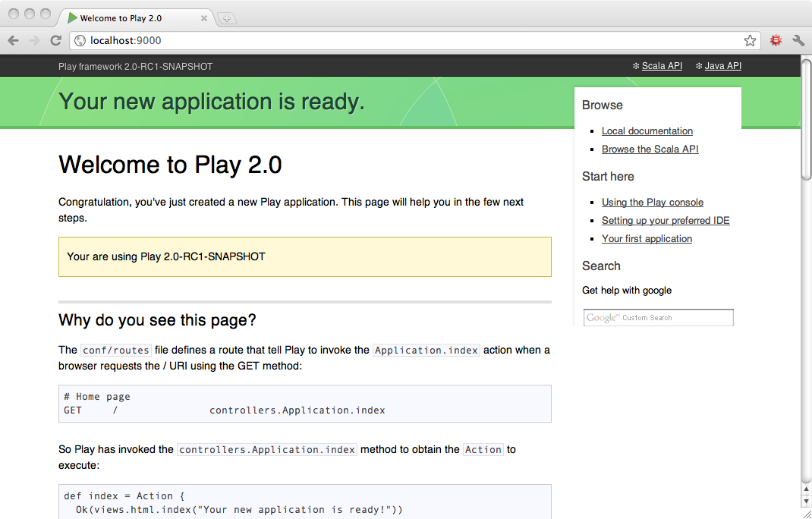Click the globe site info icon
Viewport: 812px width, 519px height.
(x=80, y=41)
